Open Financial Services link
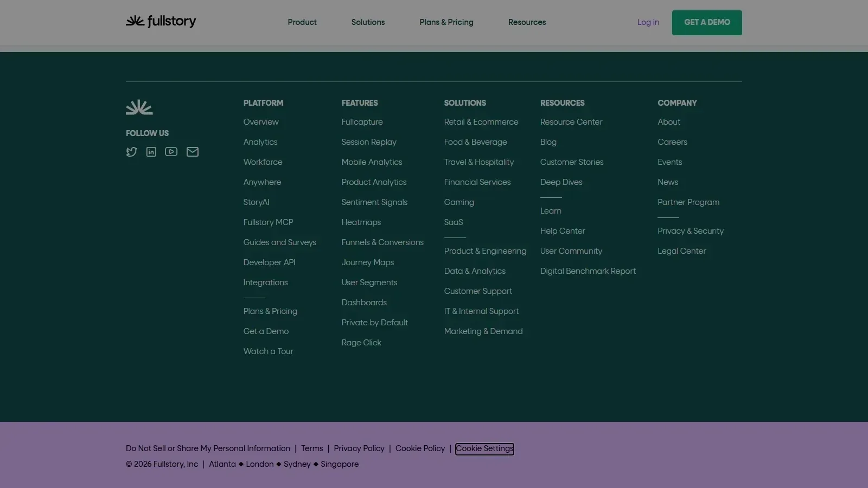 [x=477, y=182]
